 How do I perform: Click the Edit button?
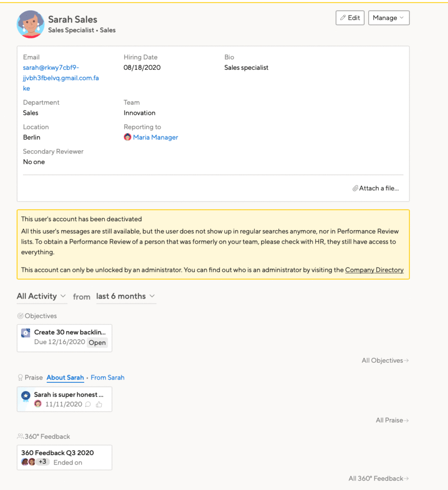point(350,18)
